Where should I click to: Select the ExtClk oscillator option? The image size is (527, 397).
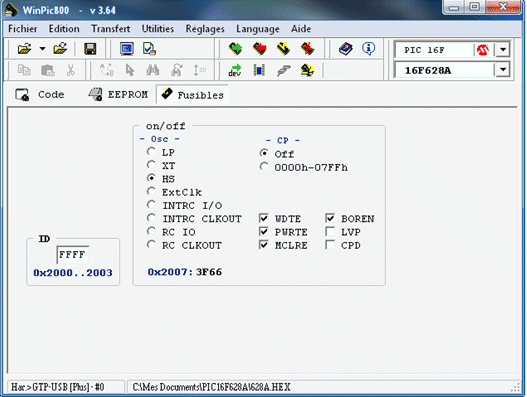tap(151, 192)
